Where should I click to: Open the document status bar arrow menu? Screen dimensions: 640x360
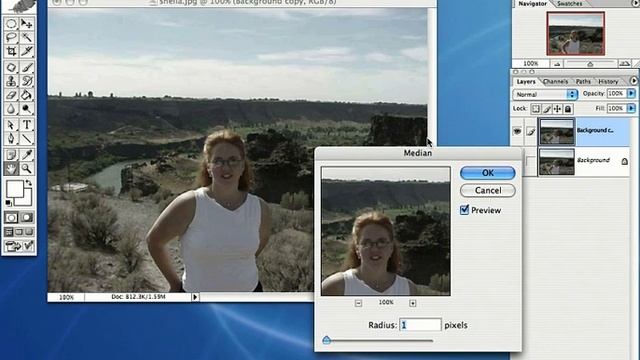click(195, 297)
